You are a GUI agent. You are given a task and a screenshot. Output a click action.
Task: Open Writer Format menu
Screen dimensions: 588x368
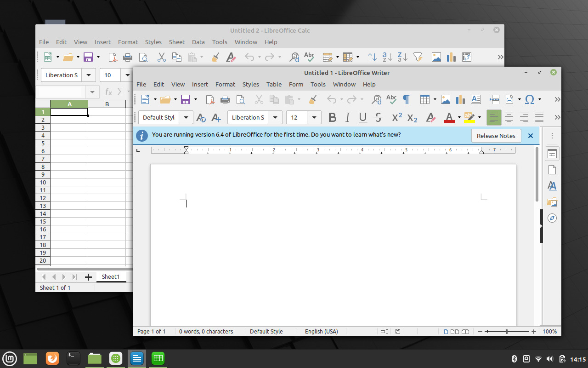click(x=225, y=84)
